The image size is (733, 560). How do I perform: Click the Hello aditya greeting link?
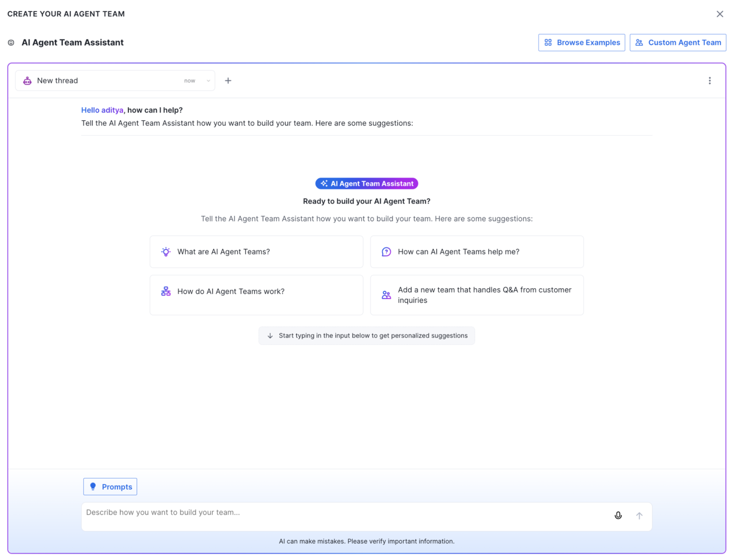click(102, 110)
